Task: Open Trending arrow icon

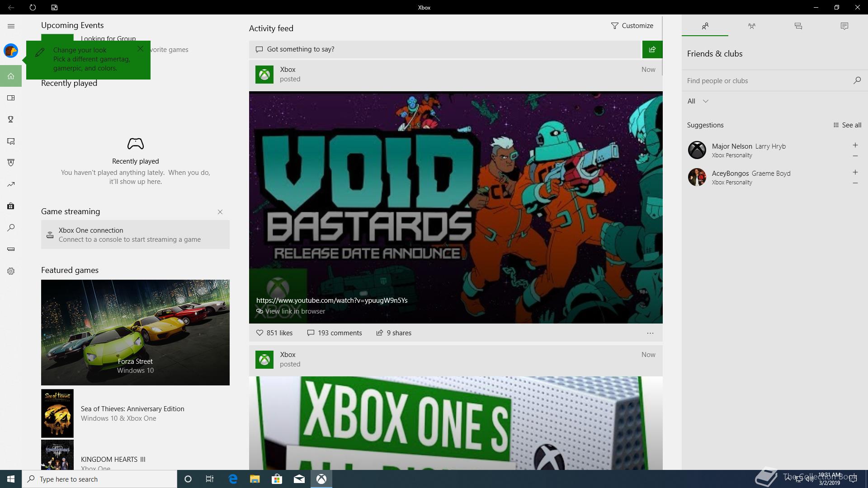Action: (11, 184)
